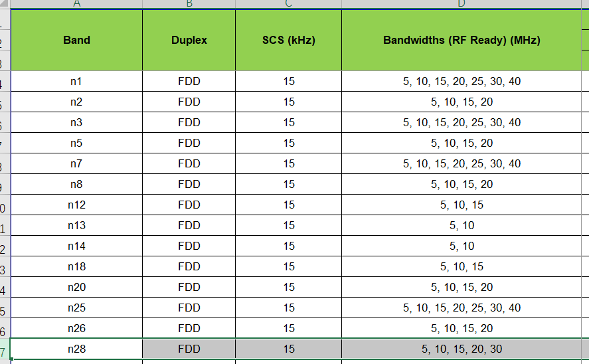This screenshot has height=364, width=589.
Task: Select the n8 band cell
Action: point(76,185)
